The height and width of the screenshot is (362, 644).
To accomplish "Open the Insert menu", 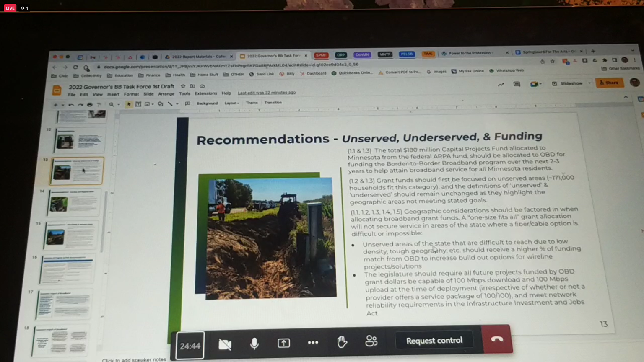I will (x=113, y=94).
